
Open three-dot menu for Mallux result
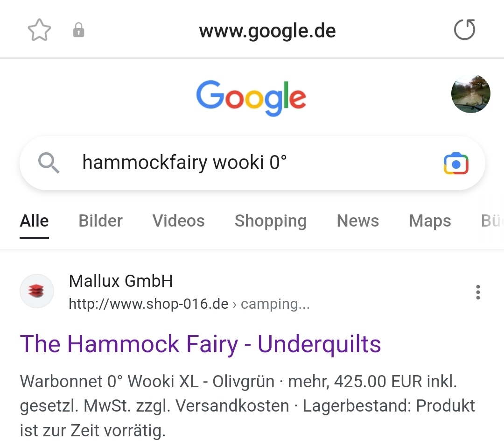pyautogui.click(x=478, y=292)
